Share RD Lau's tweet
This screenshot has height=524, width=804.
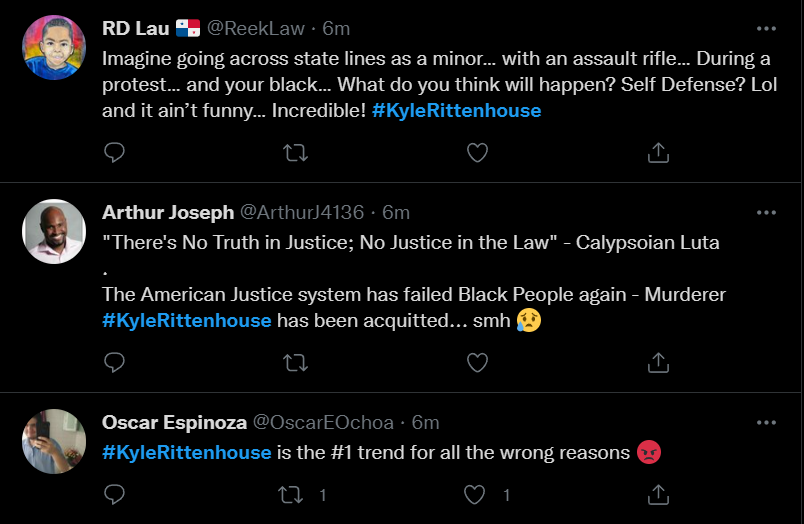point(658,152)
